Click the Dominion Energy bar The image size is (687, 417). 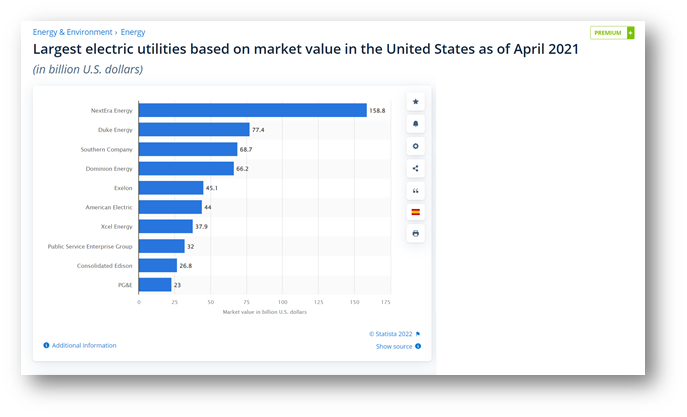[x=186, y=169]
